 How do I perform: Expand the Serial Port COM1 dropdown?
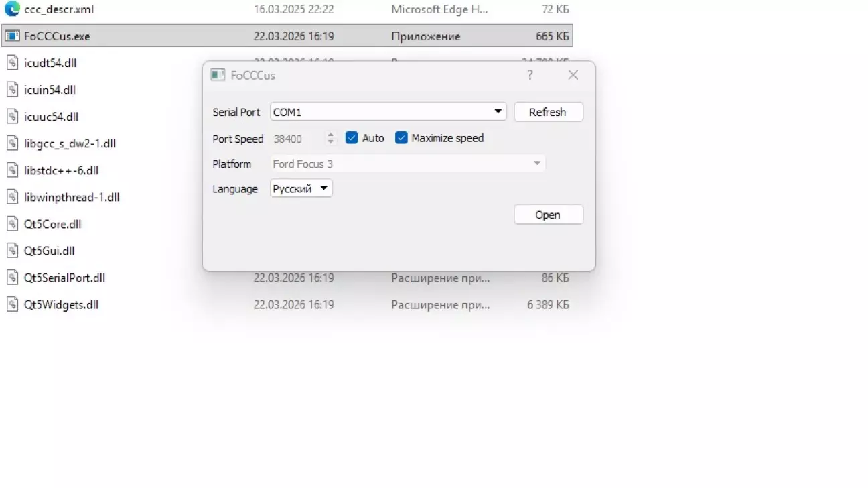[498, 112]
